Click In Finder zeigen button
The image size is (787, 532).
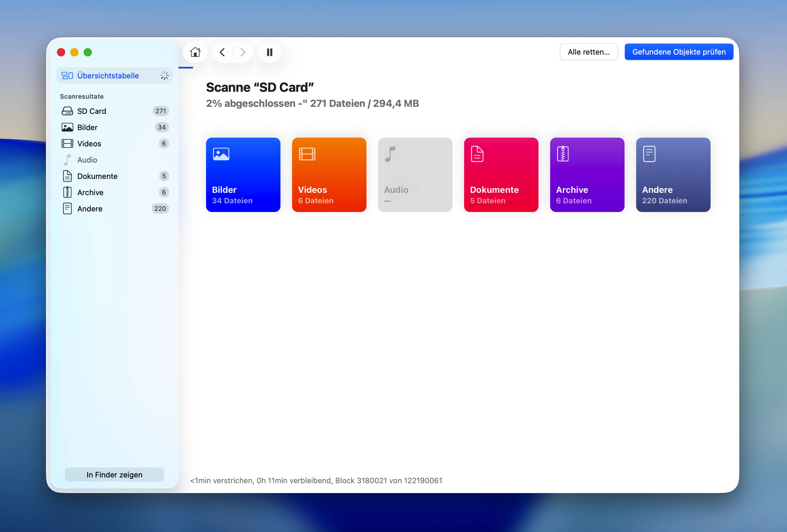[x=115, y=475]
